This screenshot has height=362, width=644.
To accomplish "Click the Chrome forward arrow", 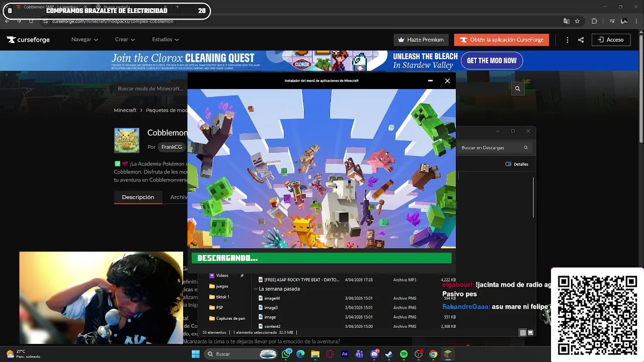I will pyautogui.click(x=19, y=21).
